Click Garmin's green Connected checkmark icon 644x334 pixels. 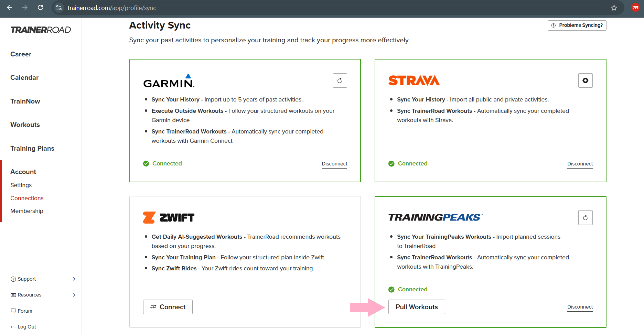[x=146, y=164]
